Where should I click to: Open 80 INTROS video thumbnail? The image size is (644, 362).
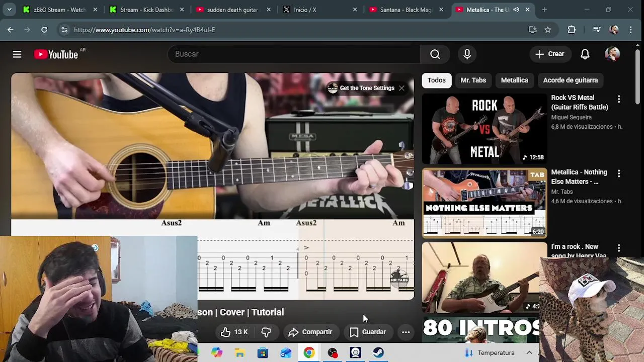(480, 329)
